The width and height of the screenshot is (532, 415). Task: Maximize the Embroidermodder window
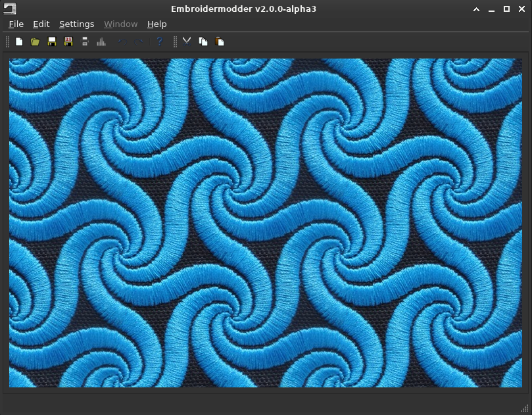(x=506, y=9)
